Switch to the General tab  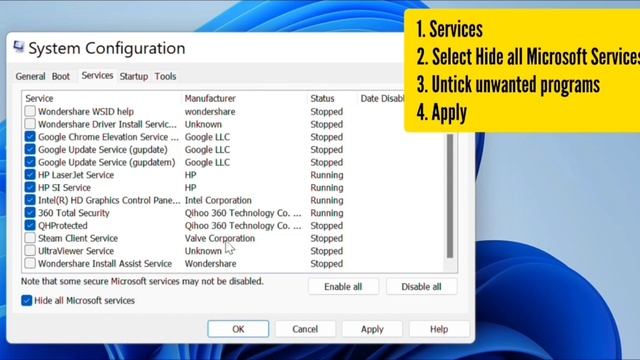pos(30,76)
